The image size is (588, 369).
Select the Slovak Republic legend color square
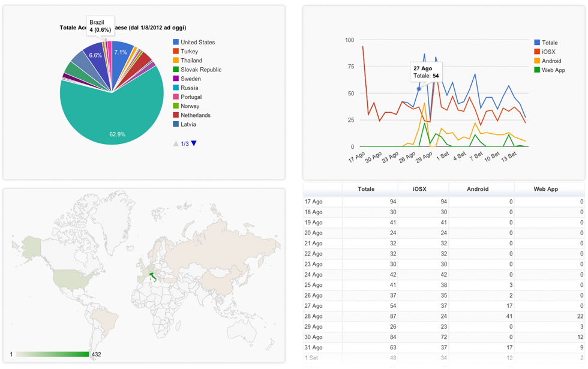[175, 70]
